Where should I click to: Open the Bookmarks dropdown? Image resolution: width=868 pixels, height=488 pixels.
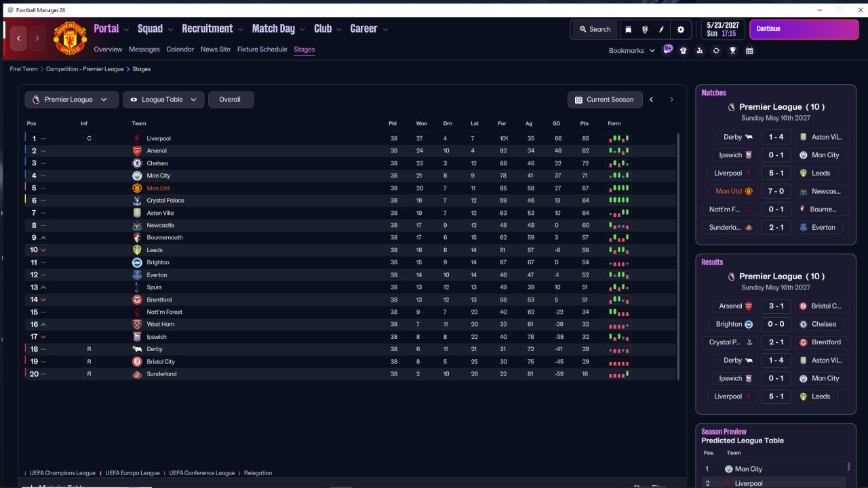(632, 51)
